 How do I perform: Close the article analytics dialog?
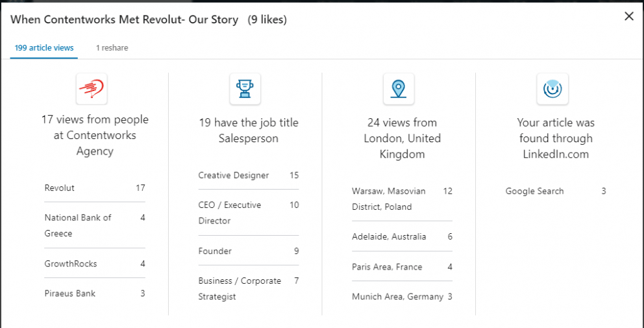tap(629, 16)
